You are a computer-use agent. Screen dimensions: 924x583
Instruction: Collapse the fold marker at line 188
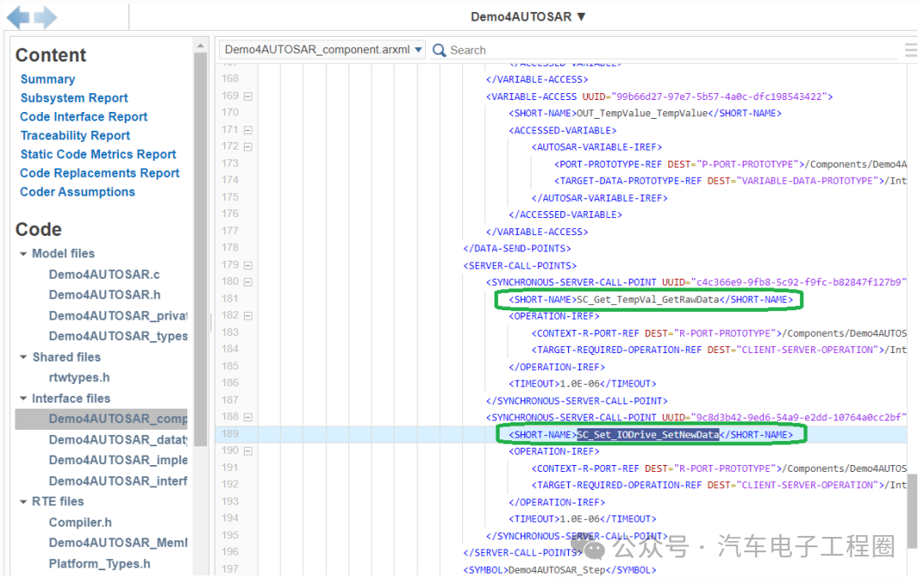[x=248, y=417]
